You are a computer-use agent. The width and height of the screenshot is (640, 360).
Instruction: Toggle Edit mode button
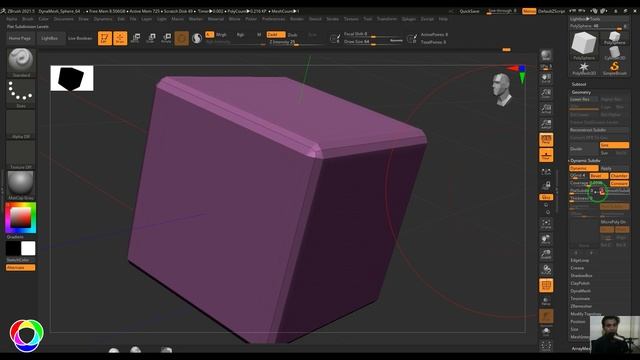pos(105,38)
